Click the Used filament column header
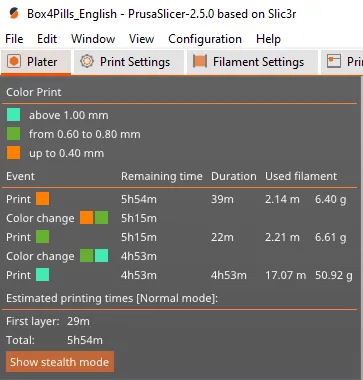Image resolution: width=363 pixels, height=380 pixels. click(301, 176)
